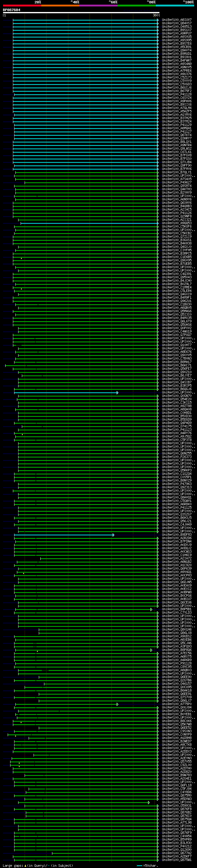Viewport: 197px width, 868px height.
Task: Select hit label UniRef100_O59931
Action: [176, 806]
